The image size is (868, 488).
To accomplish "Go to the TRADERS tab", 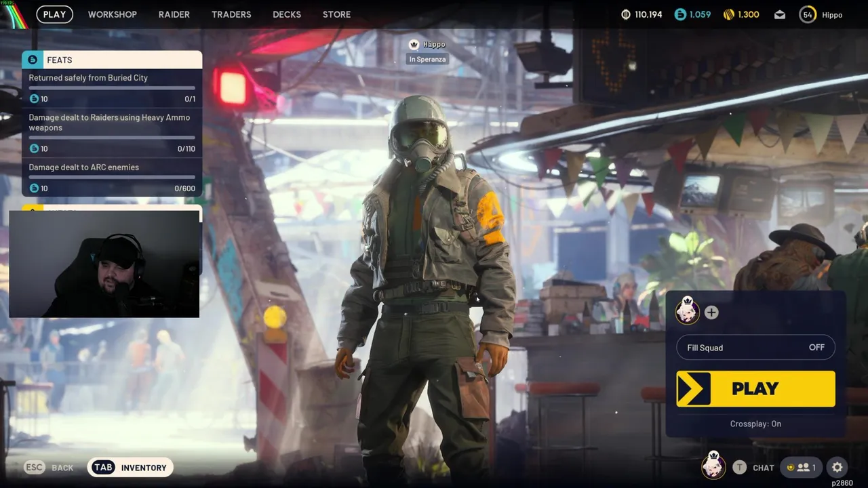I will point(231,14).
